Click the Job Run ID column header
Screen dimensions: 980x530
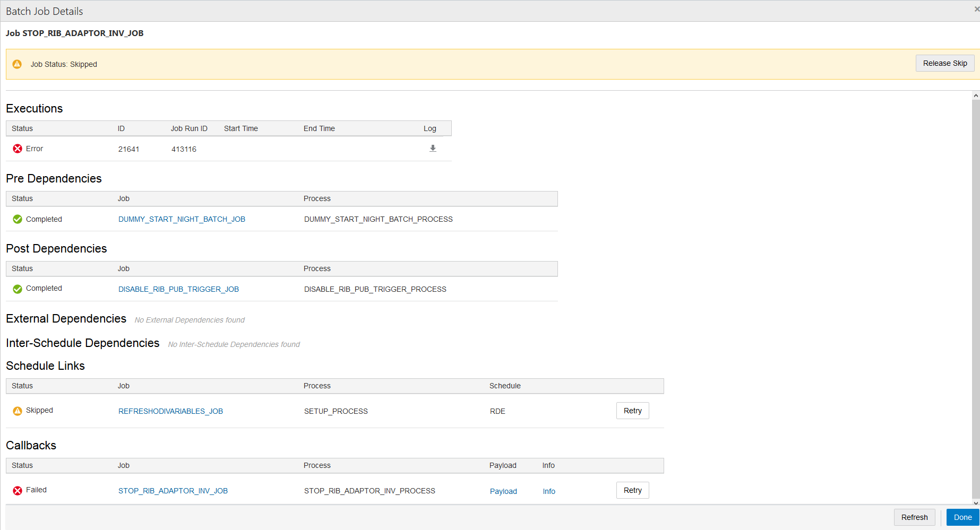pos(189,128)
